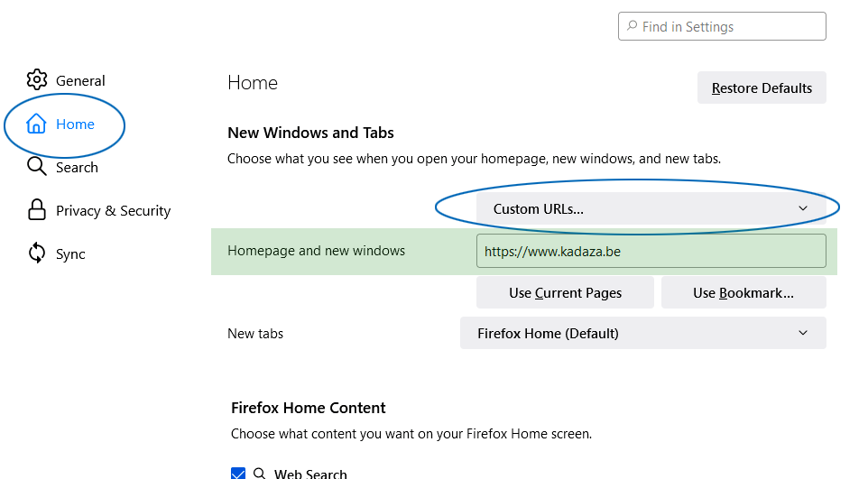The height and width of the screenshot is (479, 868).
Task: Click the Sync arrows icon
Action: [x=36, y=253]
